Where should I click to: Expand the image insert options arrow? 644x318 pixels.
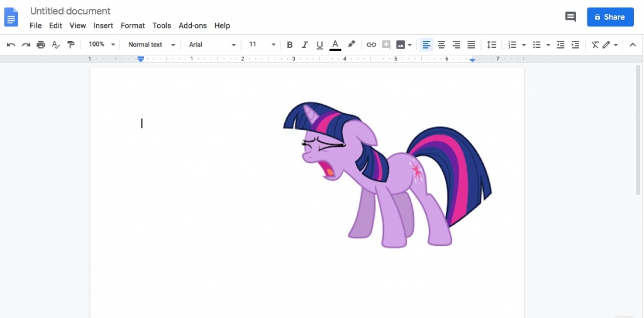pyautogui.click(x=409, y=45)
